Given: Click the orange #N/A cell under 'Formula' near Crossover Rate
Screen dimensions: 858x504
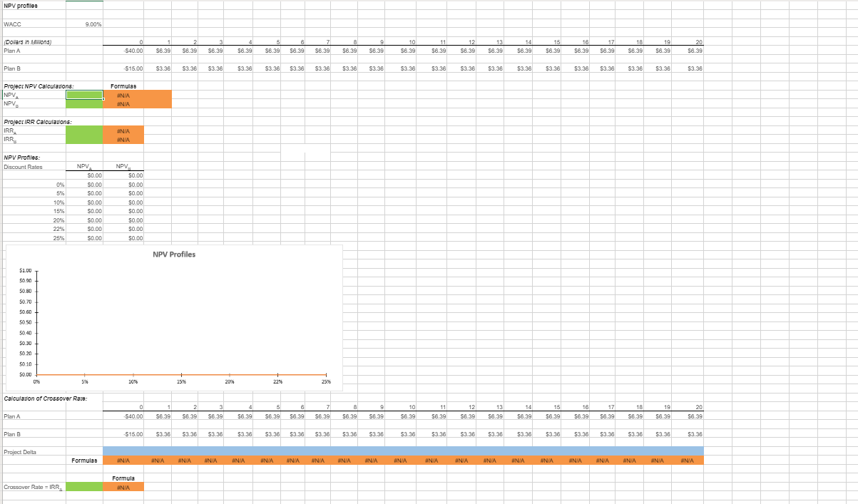Looking at the screenshot, I should 124,487.
